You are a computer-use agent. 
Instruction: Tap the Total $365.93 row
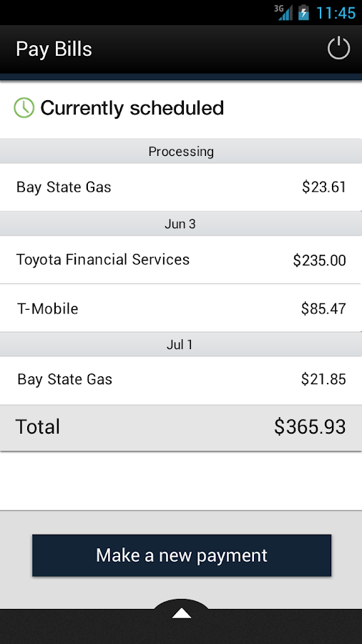181,428
